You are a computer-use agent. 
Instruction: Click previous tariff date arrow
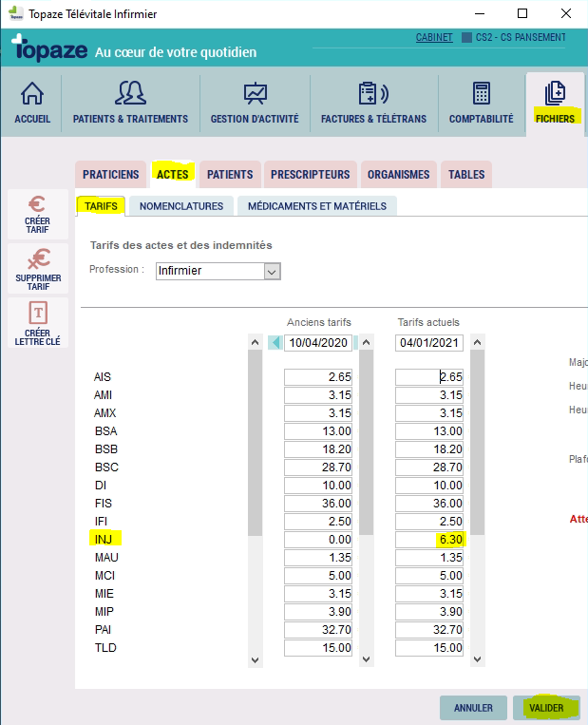click(x=275, y=343)
